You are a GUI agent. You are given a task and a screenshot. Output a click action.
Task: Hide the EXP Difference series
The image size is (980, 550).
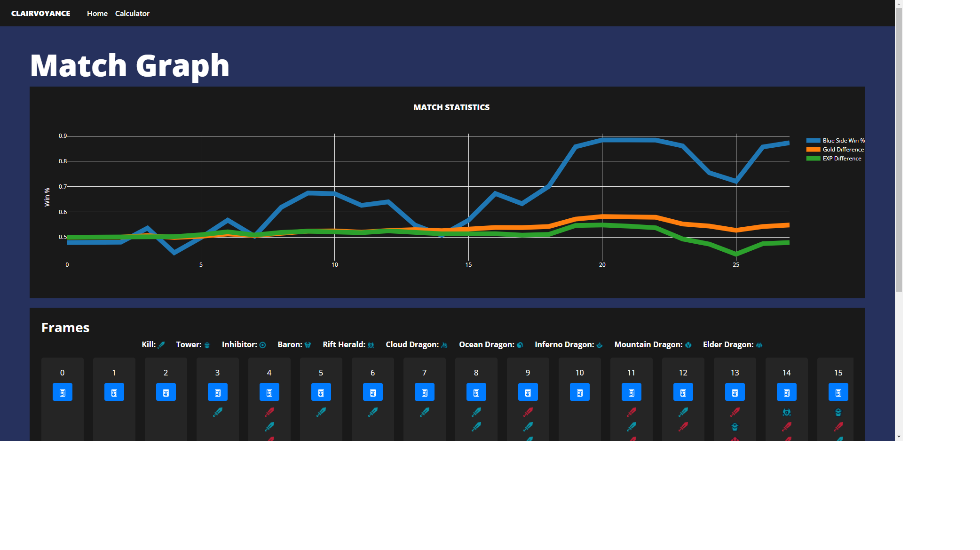[842, 159]
